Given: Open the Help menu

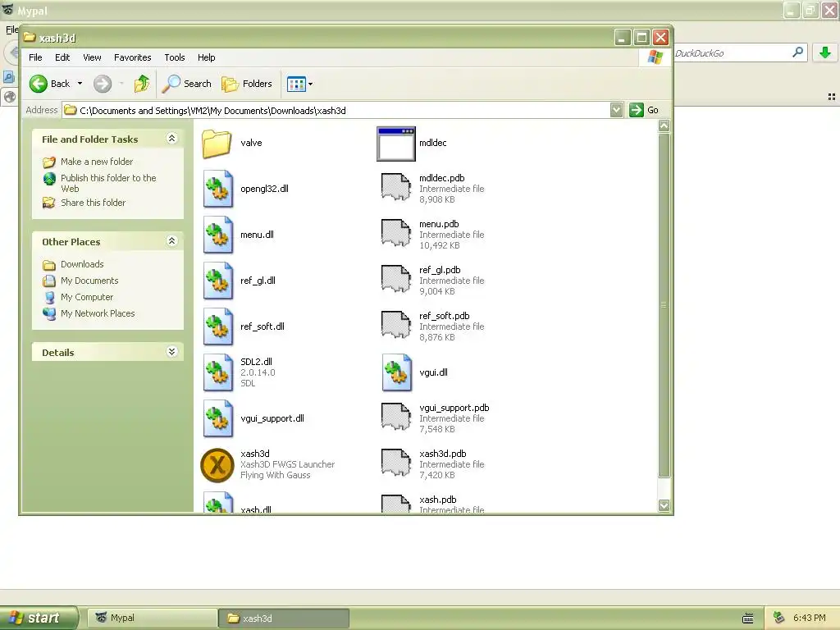Looking at the screenshot, I should click(x=206, y=57).
